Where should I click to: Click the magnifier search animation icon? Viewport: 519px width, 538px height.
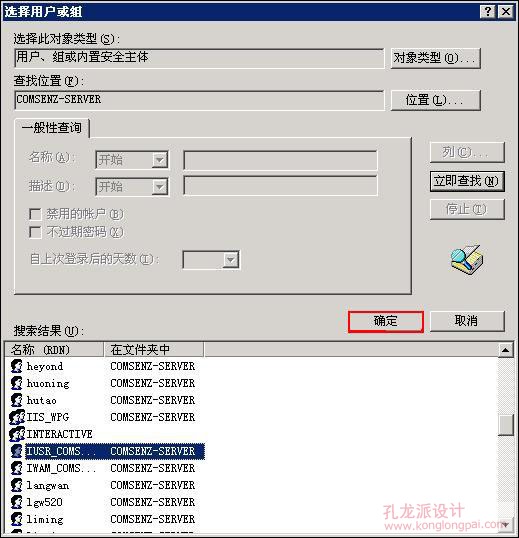pyautogui.click(x=467, y=260)
